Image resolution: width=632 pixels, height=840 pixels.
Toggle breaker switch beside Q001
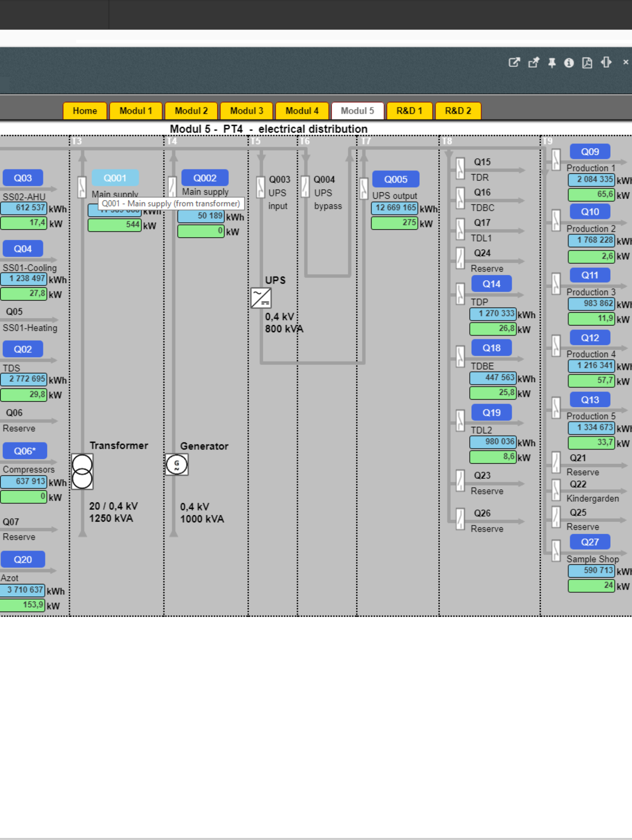(82, 187)
